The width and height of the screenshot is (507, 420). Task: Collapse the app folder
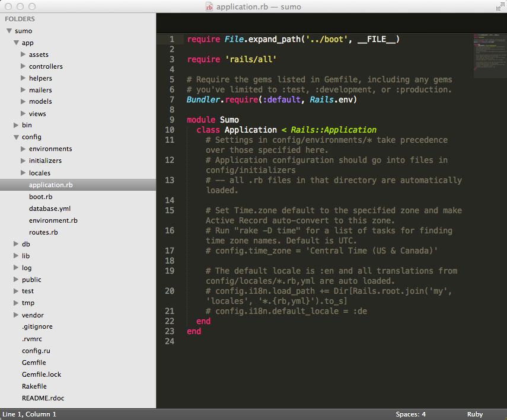(x=16, y=43)
